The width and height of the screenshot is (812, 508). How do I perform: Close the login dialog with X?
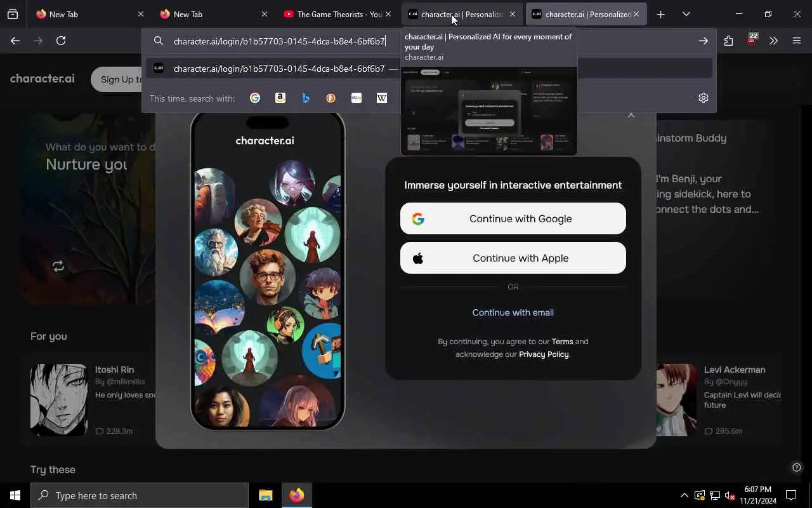tap(631, 115)
